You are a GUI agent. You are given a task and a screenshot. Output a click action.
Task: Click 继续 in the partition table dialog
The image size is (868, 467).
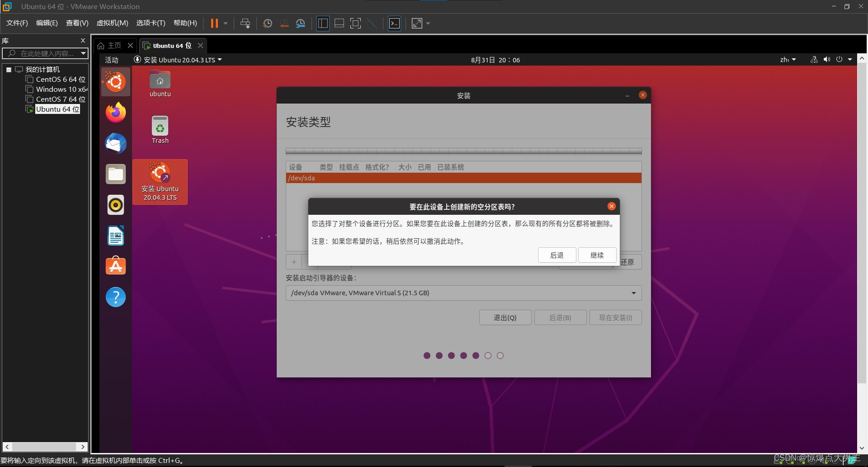point(597,255)
